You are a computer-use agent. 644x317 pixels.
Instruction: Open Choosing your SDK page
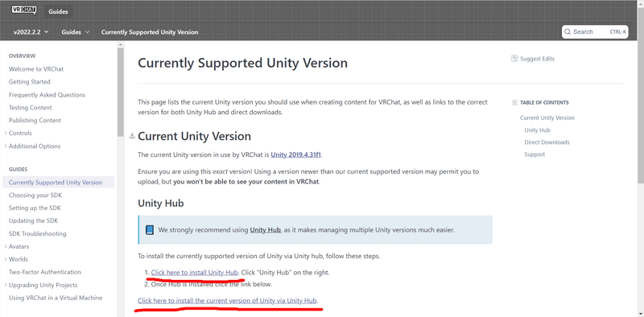(35, 195)
